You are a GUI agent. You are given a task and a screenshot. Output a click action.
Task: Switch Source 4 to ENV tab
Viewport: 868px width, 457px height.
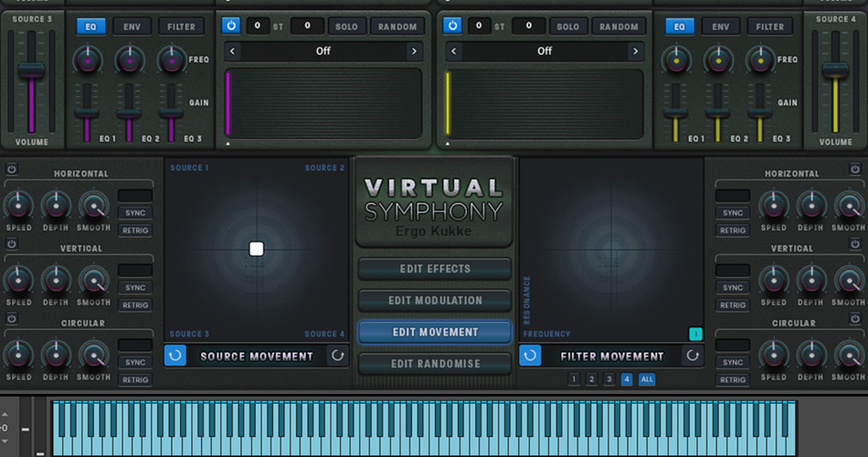click(720, 27)
